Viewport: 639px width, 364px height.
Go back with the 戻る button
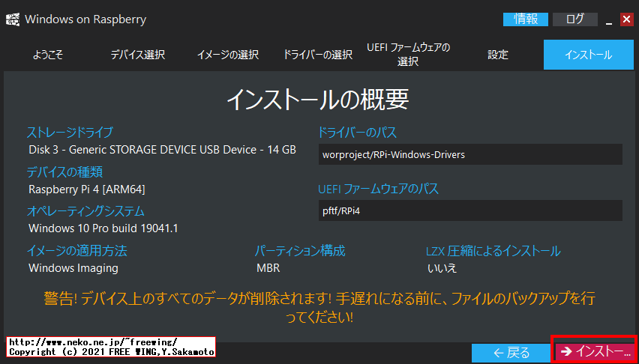click(511, 353)
